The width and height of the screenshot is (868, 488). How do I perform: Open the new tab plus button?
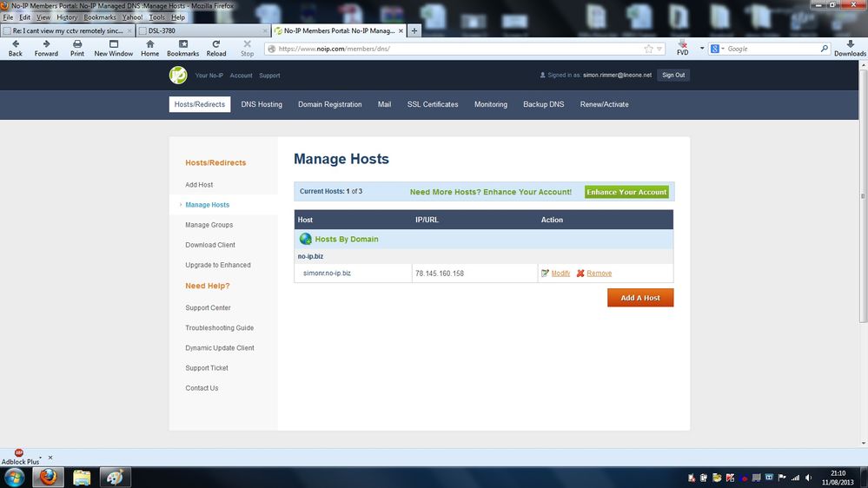click(414, 30)
